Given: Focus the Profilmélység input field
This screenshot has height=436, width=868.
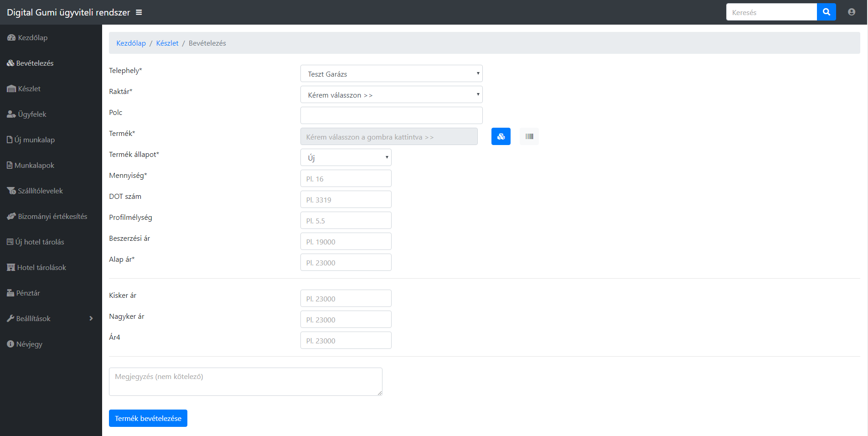Looking at the screenshot, I should point(346,220).
